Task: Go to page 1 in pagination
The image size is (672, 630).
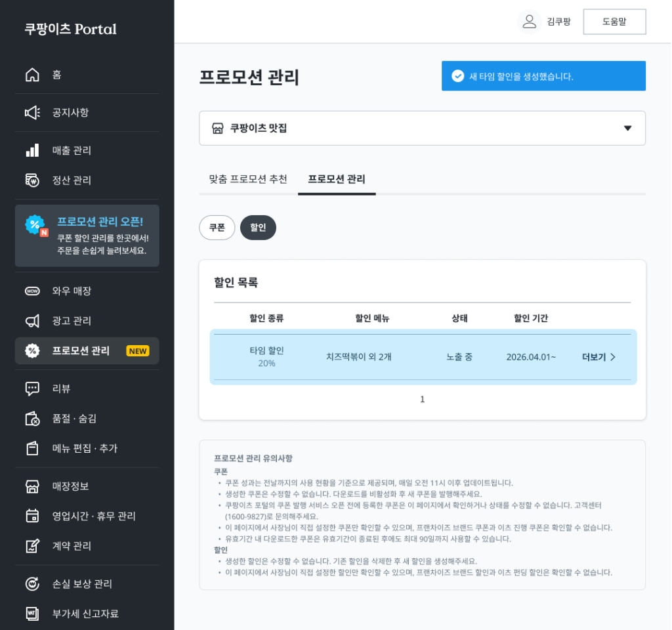Action: 422,399
